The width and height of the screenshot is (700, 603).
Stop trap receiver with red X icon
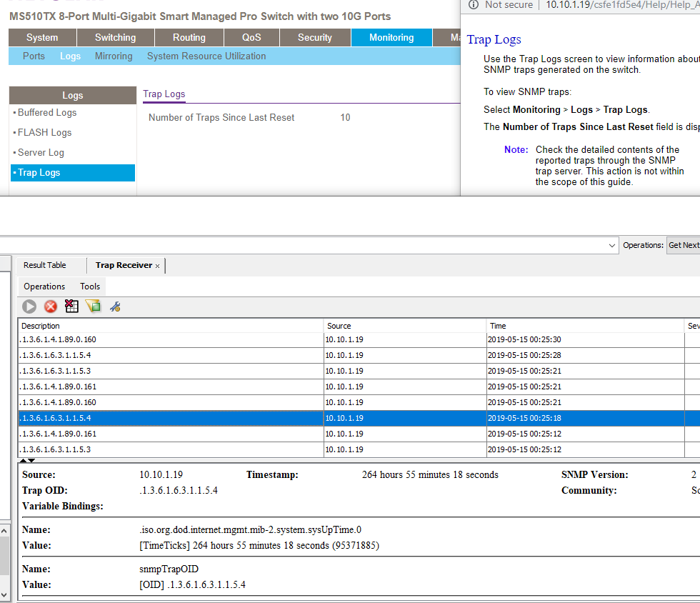point(51,307)
